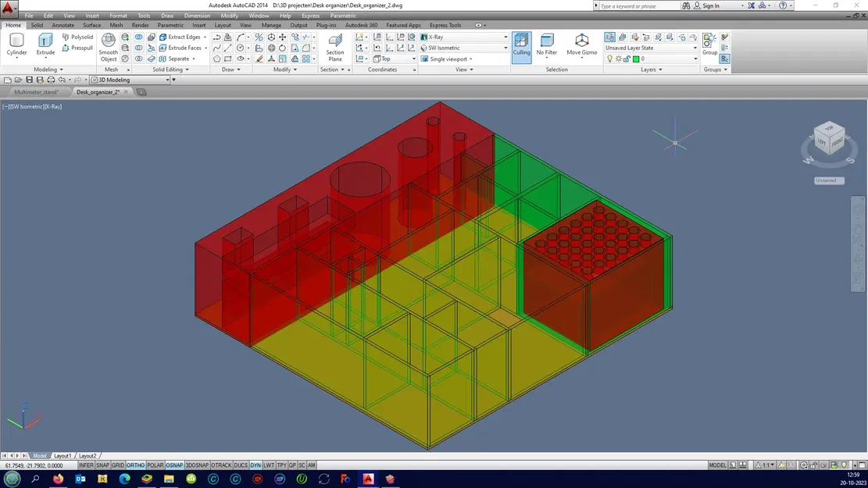Toggle GRID display in the status bar
Image resolution: width=868 pixels, height=488 pixels.
118,465
